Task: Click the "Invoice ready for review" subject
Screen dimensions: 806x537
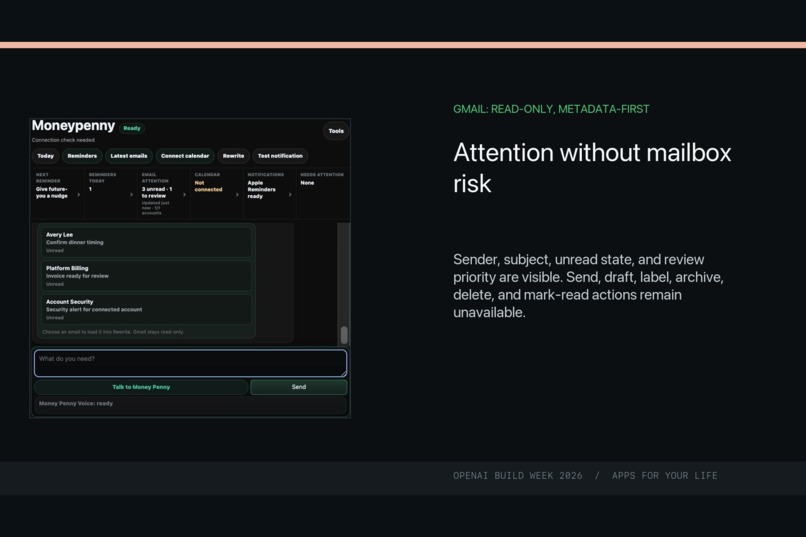Action: point(77,276)
